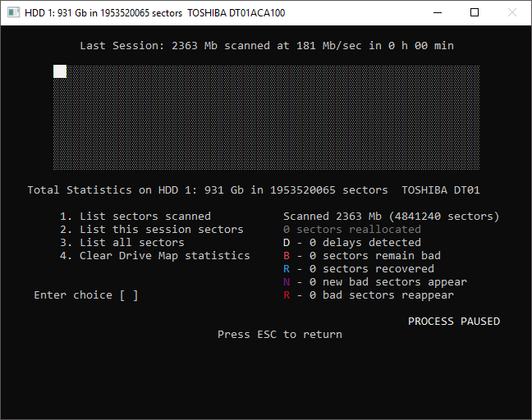Click the white scanned block in drive map
The height and width of the screenshot is (420, 532).
click(60, 71)
